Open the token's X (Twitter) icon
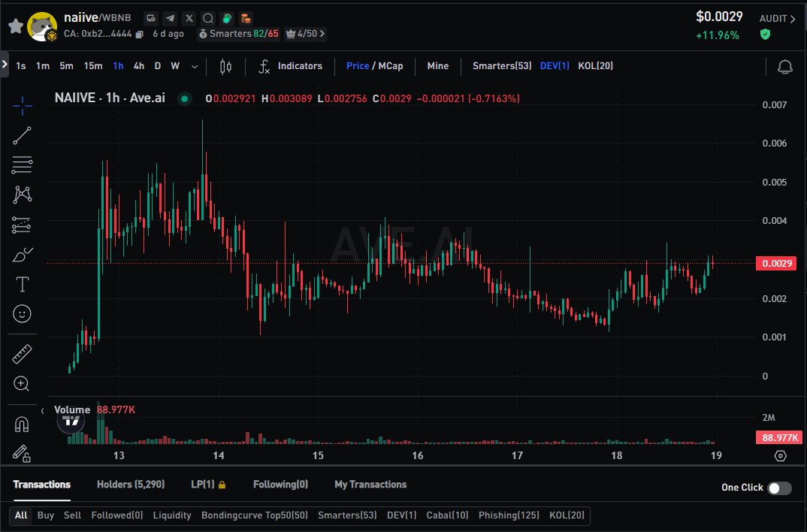807x532 pixels. coord(189,18)
